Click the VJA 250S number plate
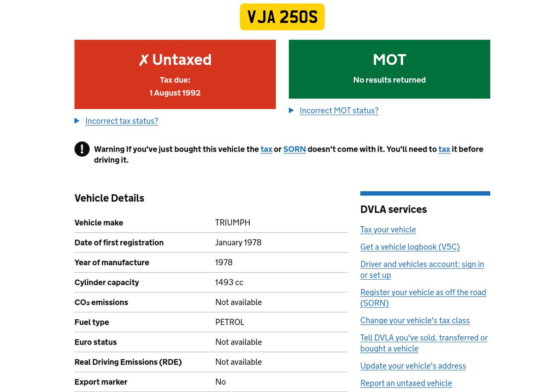The width and height of the screenshot is (553, 392). 282,17
